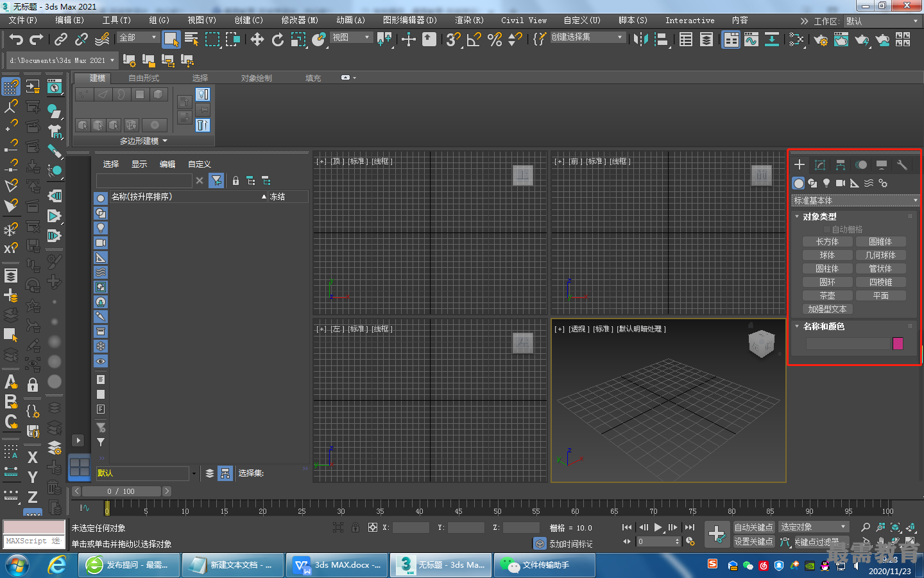Tick the 自动栅格 checkbox
The image size is (924, 578).
click(827, 229)
